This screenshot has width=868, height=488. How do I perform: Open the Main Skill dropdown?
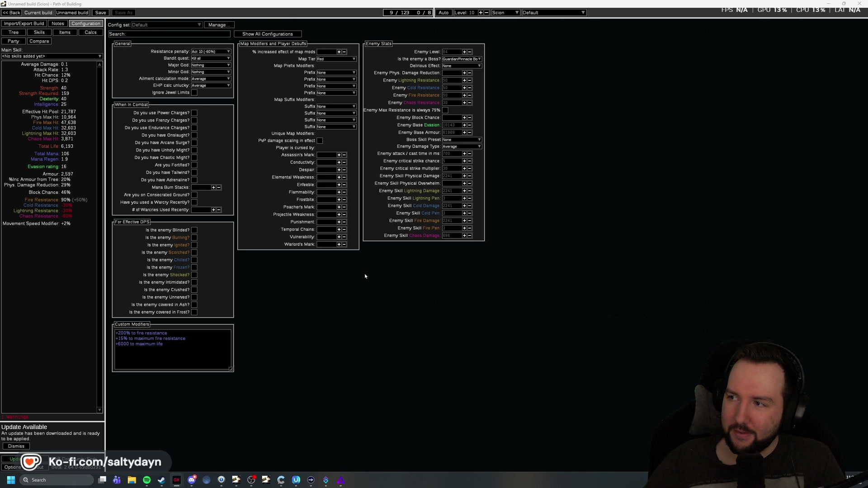pos(52,56)
